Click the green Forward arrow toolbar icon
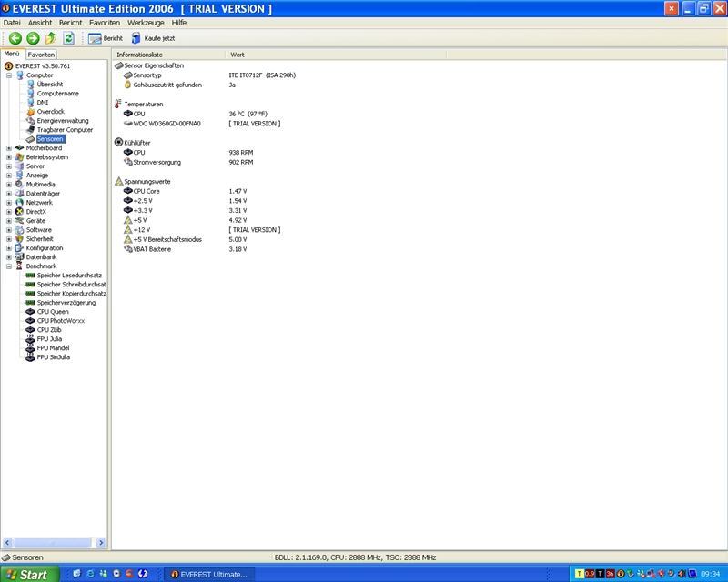The height and width of the screenshot is (582, 728). (33, 38)
